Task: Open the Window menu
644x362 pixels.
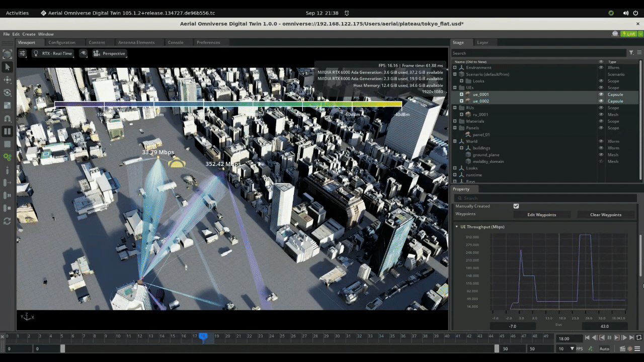Action: [x=46, y=34]
